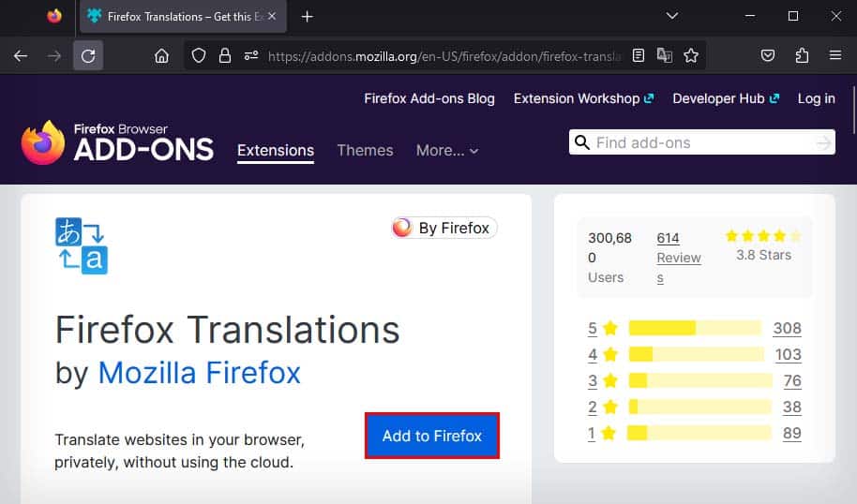This screenshot has width=857, height=504.
Task: Open the 89 one-star reviews count
Action: [x=792, y=433]
